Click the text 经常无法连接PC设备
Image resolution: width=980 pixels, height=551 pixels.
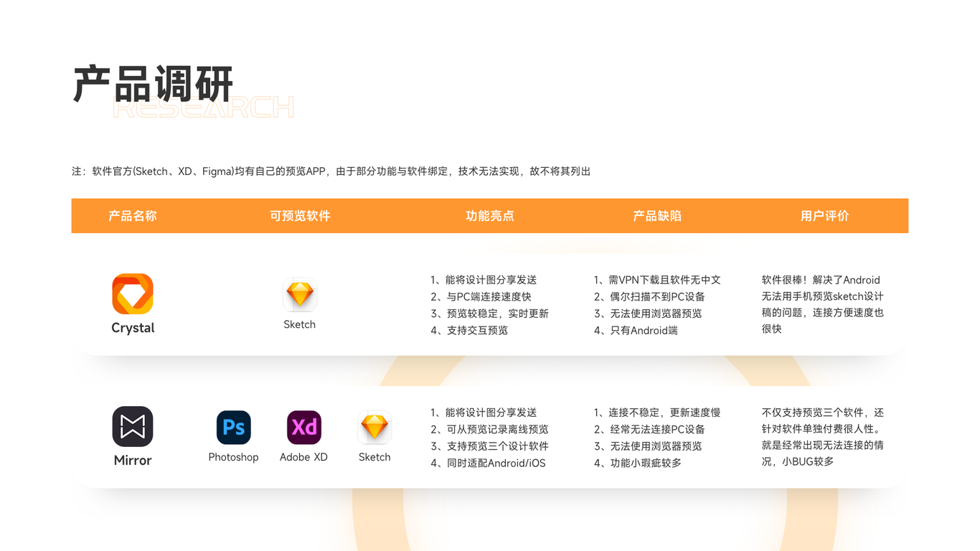coord(649,430)
